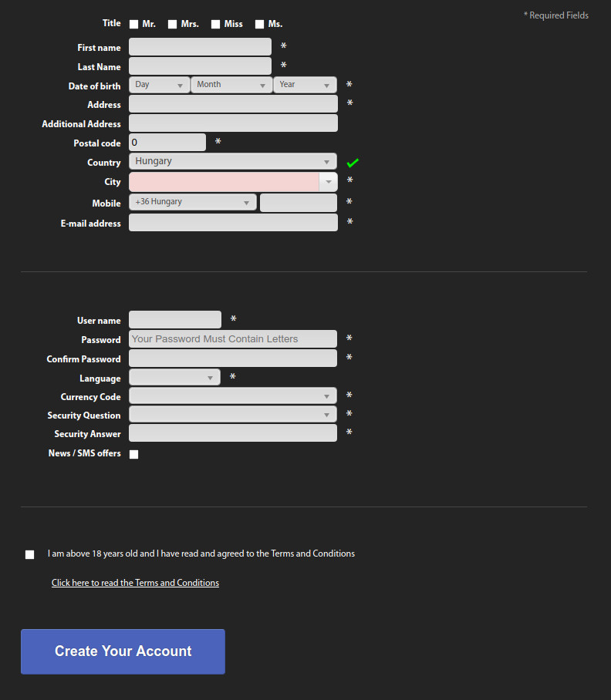Viewport: 611px width, 700px height.
Task: Open the Month dropdown
Action: [231, 85]
